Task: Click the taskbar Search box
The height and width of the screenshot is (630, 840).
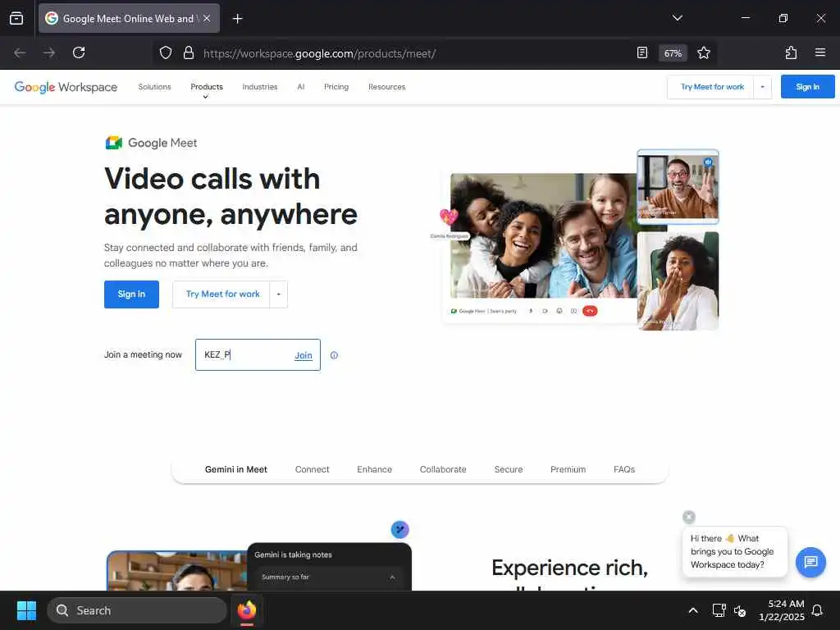Action: click(x=137, y=610)
